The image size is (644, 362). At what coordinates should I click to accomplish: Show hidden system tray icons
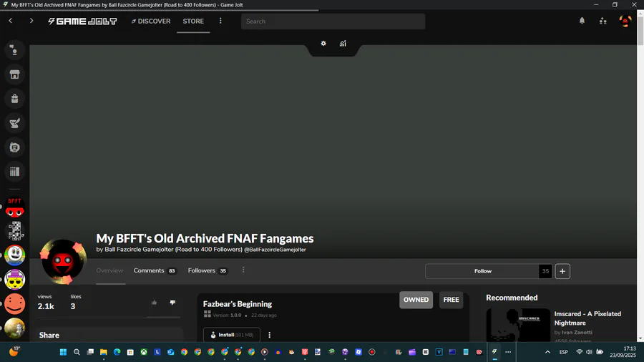547,352
